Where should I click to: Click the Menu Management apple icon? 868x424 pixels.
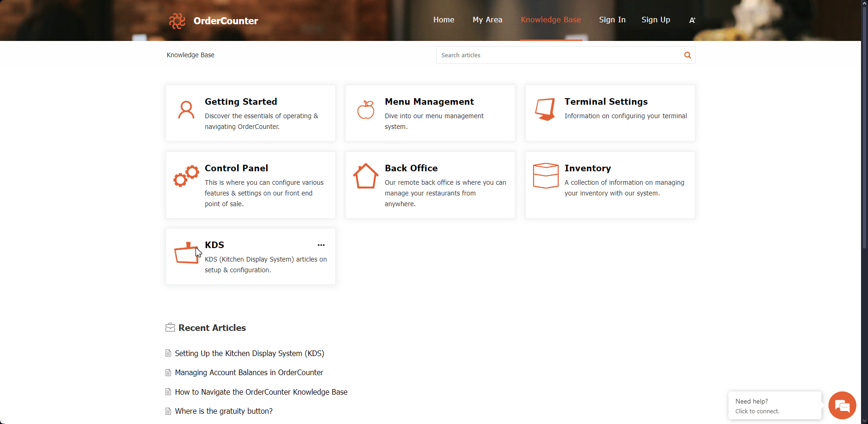tap(366, 110)
